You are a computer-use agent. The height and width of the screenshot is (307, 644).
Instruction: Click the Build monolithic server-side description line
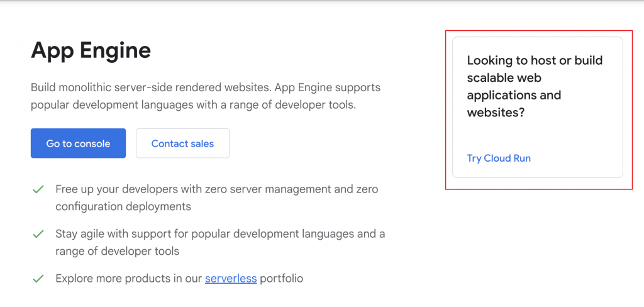(x=205, y=87)
